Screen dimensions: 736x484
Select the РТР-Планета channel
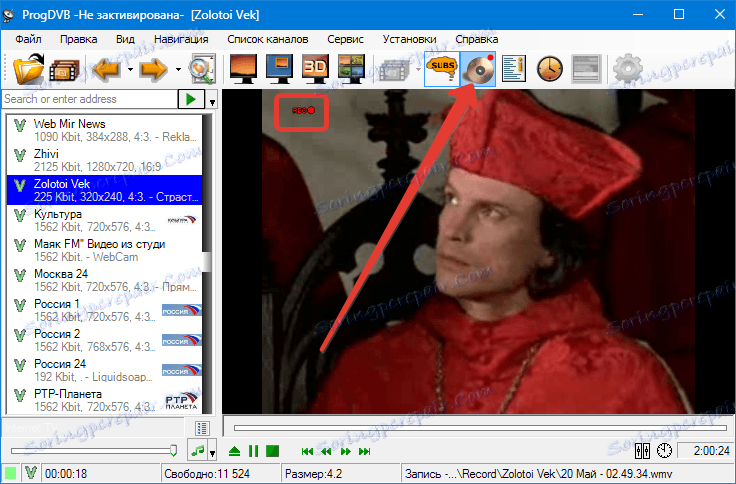105,400
